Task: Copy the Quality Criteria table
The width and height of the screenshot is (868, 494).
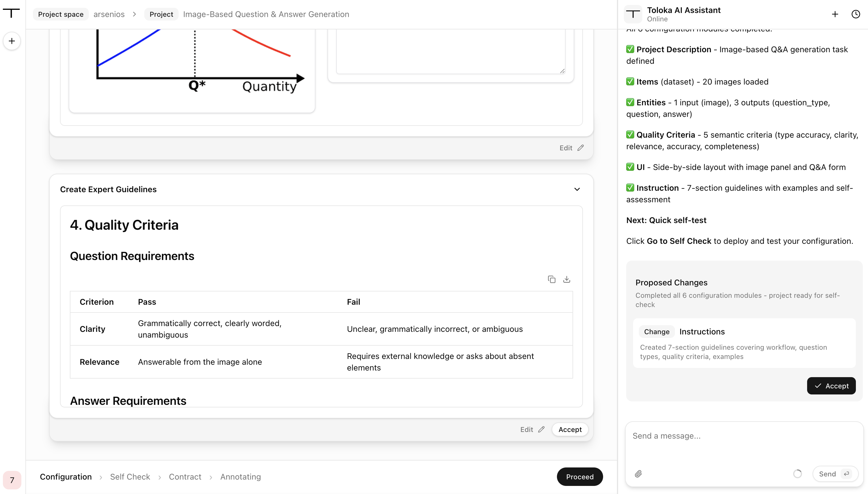Action: coord(551,279)
